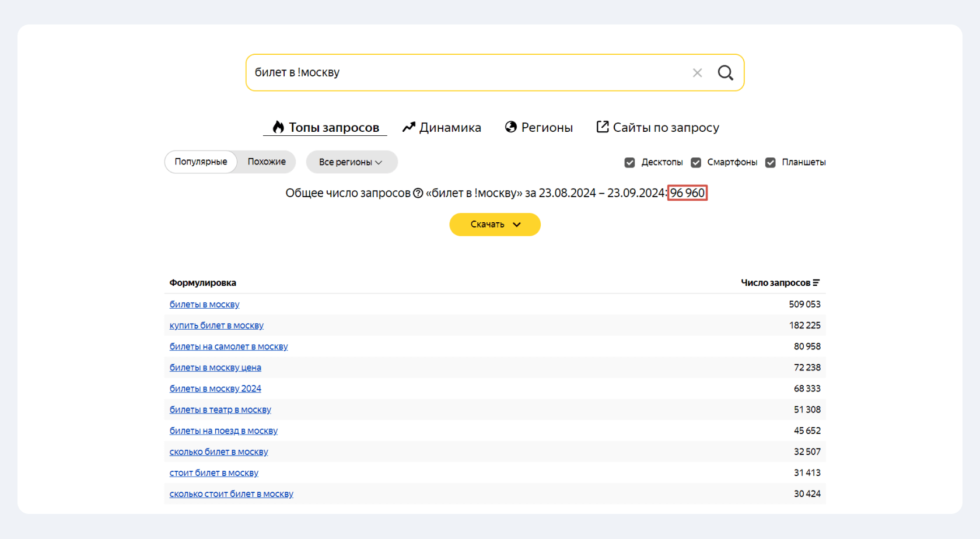This screenshot has width=980, height=539.
Task: Toggle the Смартфоны checkbox
Action: [x=696, y=163]
